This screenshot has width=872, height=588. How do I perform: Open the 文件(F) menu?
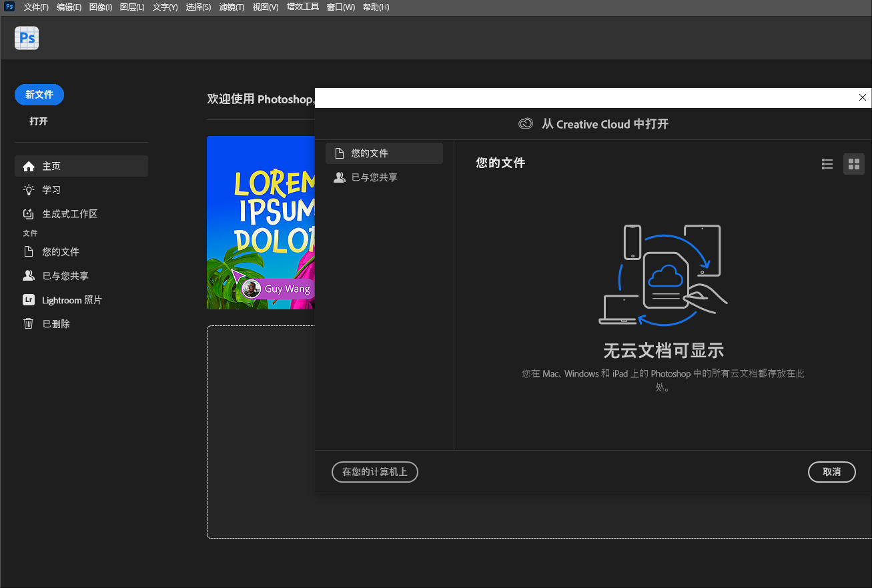[x=36, y=7]
